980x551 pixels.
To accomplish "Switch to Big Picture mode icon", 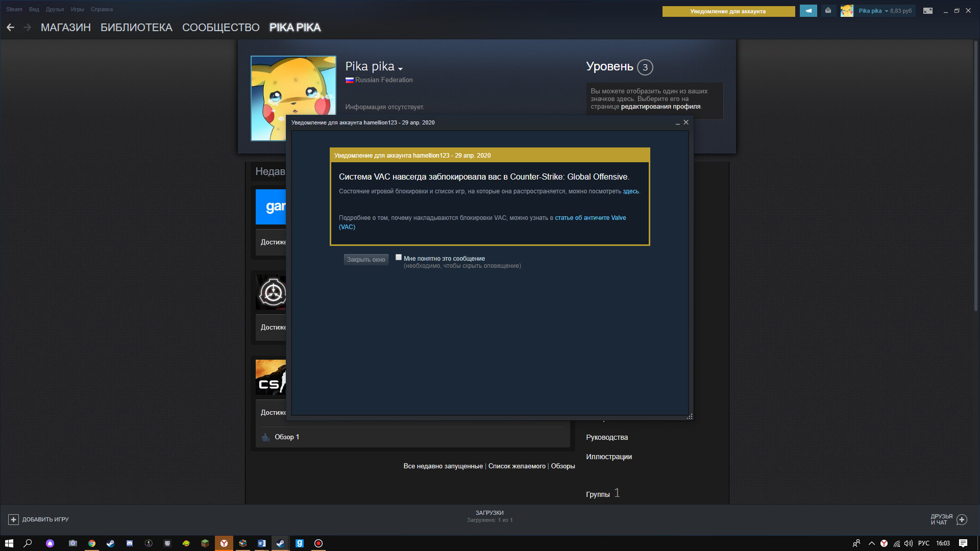I will pos(928,11).
